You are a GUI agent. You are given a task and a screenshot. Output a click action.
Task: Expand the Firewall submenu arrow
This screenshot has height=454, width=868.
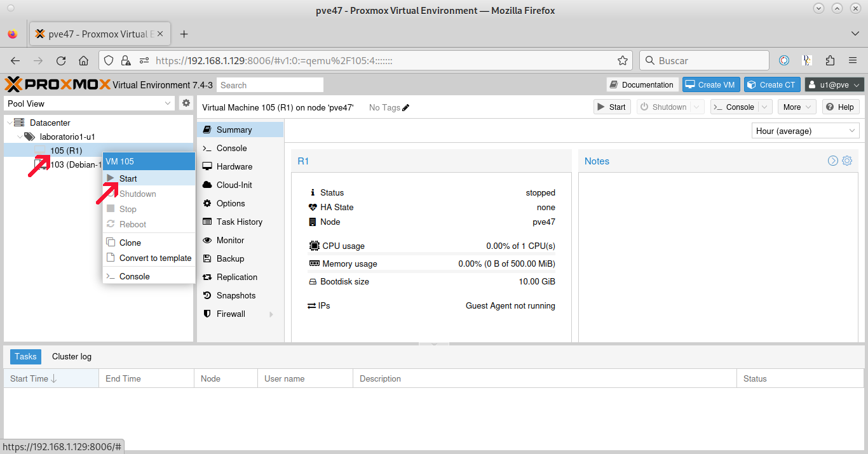271,314
